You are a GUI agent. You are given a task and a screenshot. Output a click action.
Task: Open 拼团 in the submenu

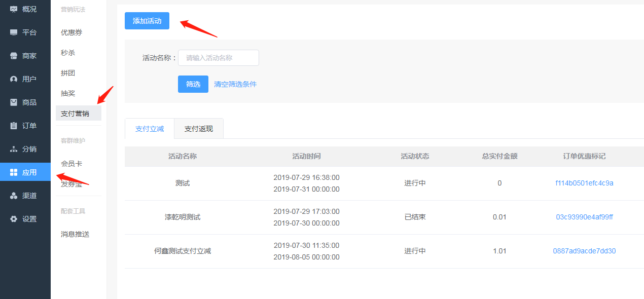pyautogui.click(x=68, y=73)
